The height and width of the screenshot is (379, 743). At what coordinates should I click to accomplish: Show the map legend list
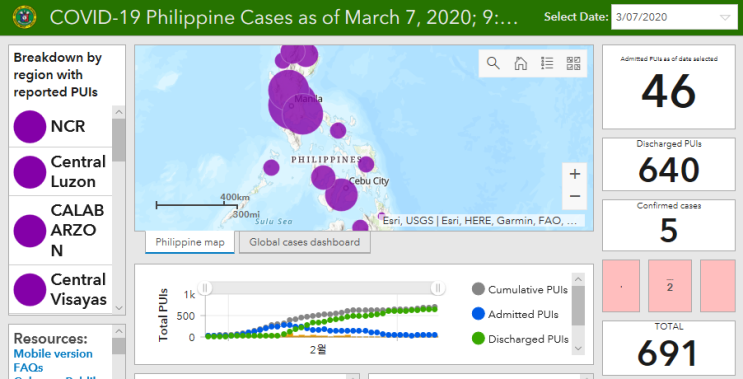point(547,63)
